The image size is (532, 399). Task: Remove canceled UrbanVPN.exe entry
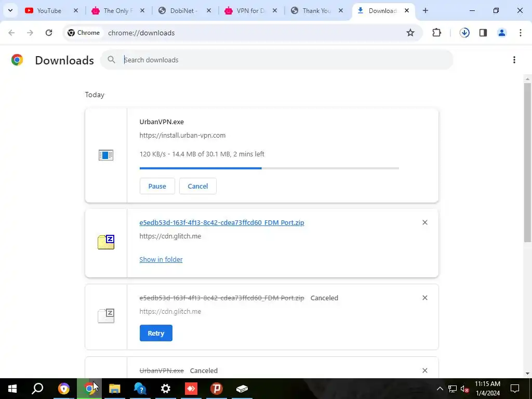pyautogui.click(x=425, y=370)
